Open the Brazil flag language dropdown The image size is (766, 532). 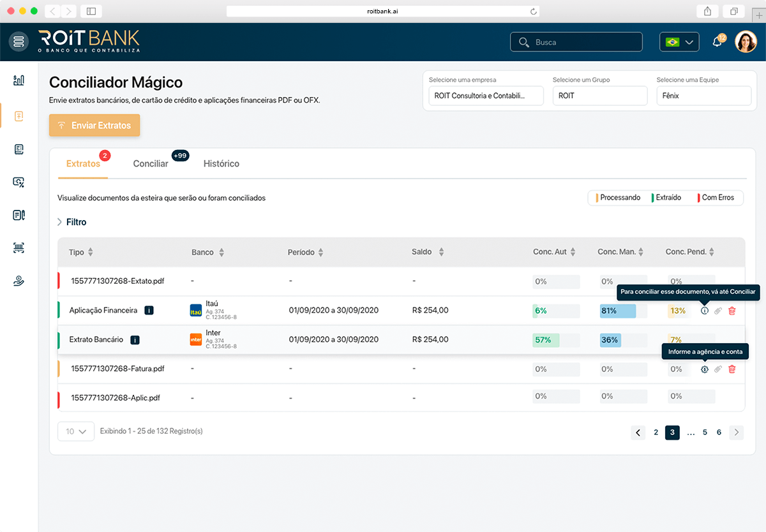point(679,42)
